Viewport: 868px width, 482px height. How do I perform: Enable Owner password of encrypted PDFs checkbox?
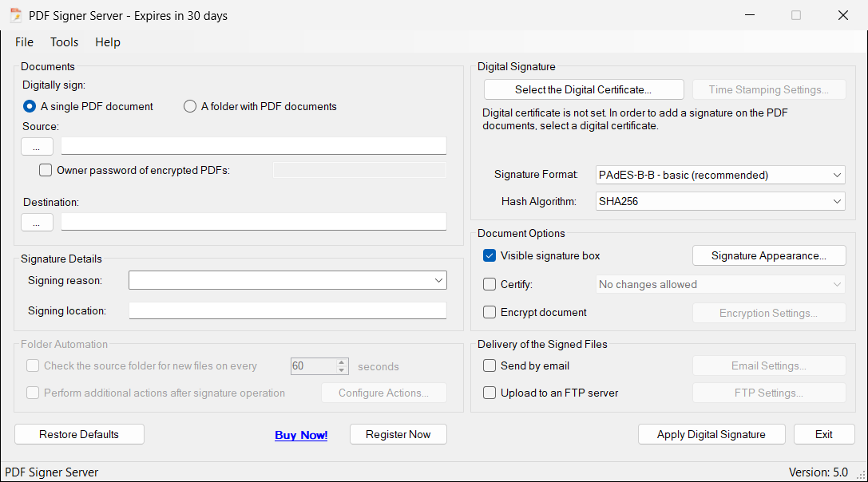(x=46, y=171)
